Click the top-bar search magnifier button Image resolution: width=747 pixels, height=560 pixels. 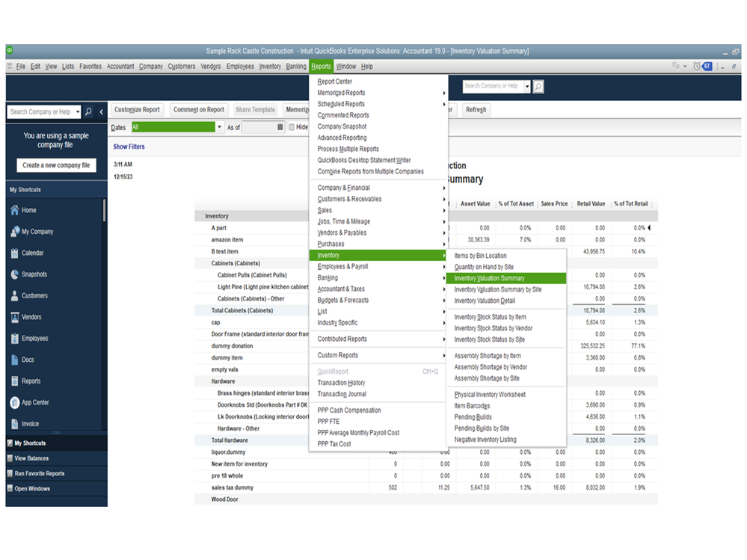click(x=538, y=86)
